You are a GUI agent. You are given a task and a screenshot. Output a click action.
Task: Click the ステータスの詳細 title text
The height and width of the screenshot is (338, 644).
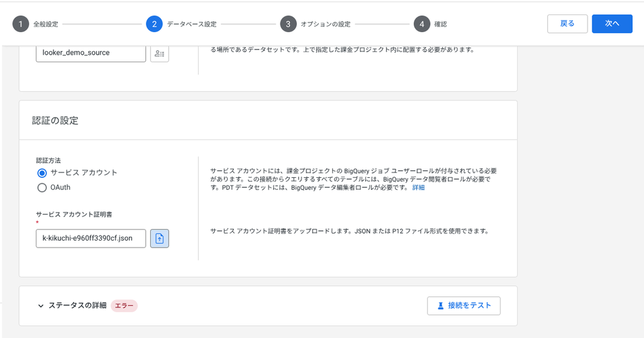[77, 305]
